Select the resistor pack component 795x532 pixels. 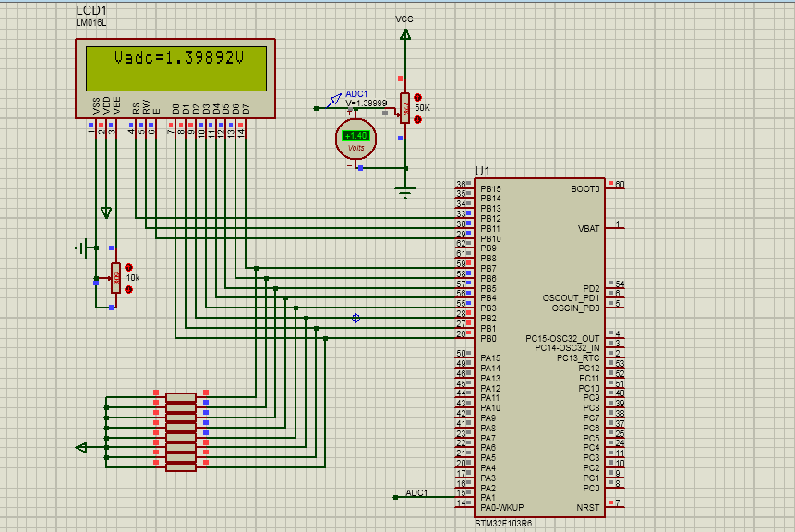pos(181,432)
